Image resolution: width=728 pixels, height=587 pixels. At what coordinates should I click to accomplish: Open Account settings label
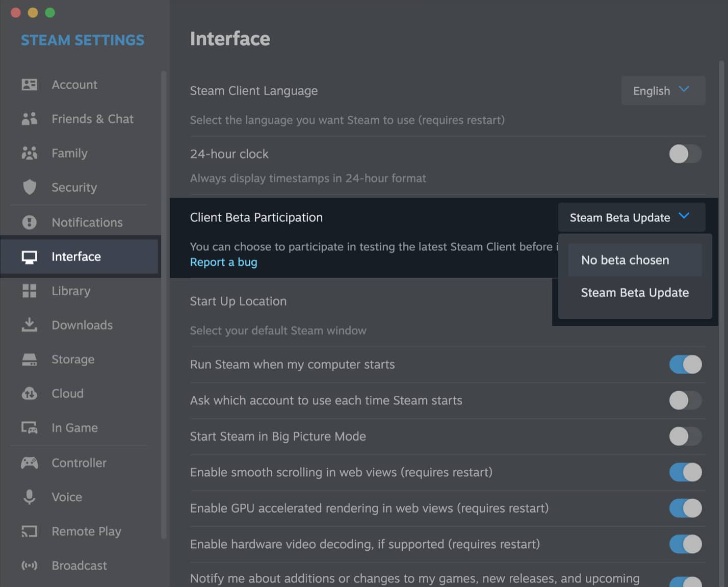[74, 85]
